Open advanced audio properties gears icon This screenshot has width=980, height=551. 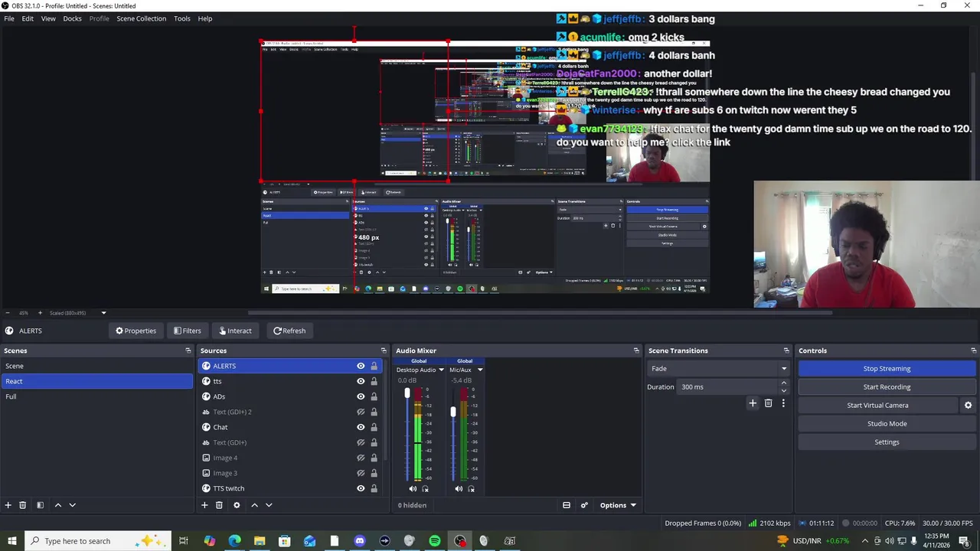(x=584, y=505)
